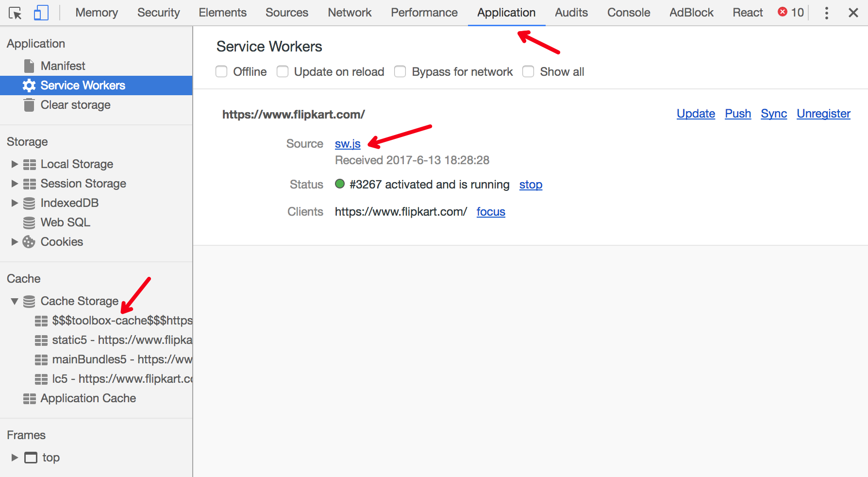Open the static5 cache entry
The width and height of the screenshot is (868, 477).
click(96, 340)
